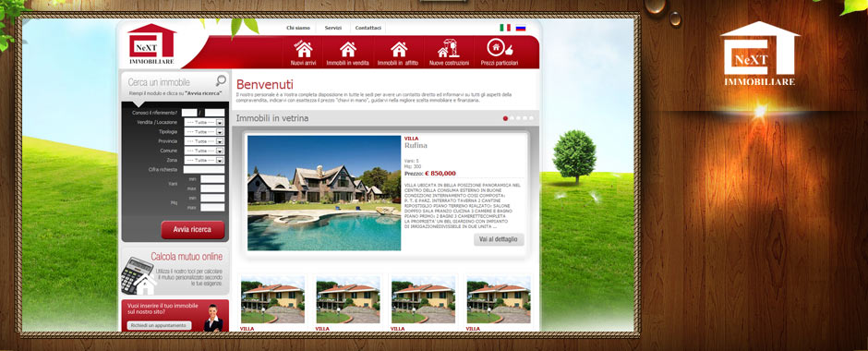
Task: Select the Immobili in vendita icon
Action: [347, 49]
